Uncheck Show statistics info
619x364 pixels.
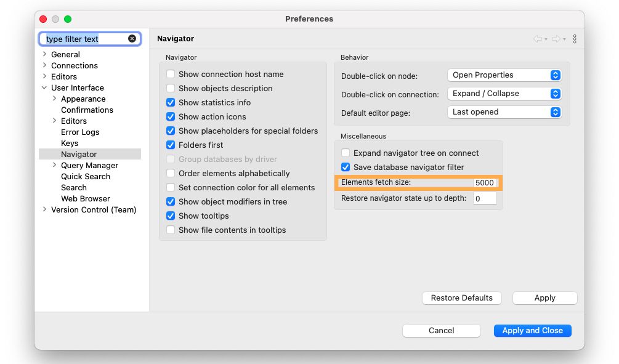coord(171,103)
